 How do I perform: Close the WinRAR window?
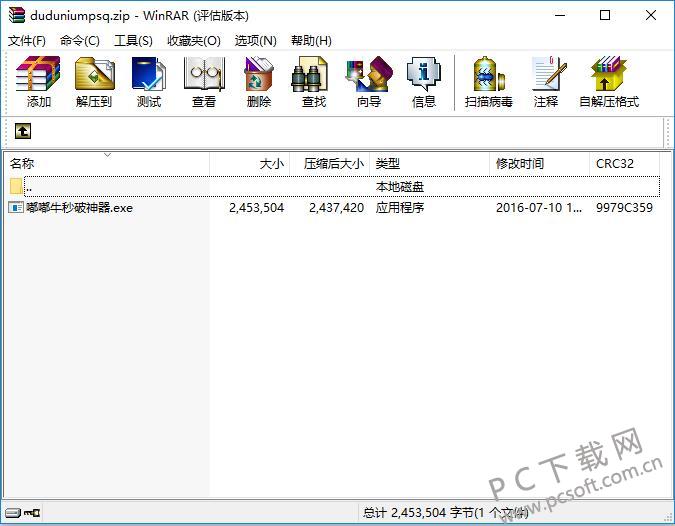(651, 15)
